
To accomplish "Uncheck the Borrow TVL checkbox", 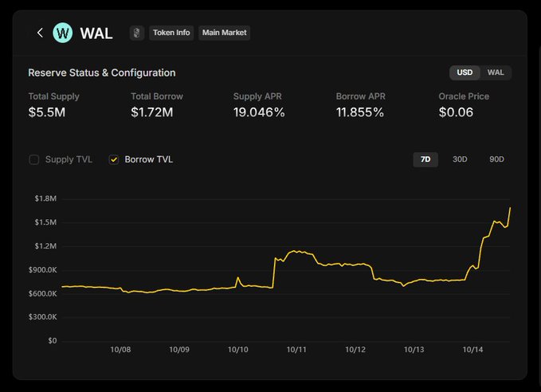I will point(113,159).
